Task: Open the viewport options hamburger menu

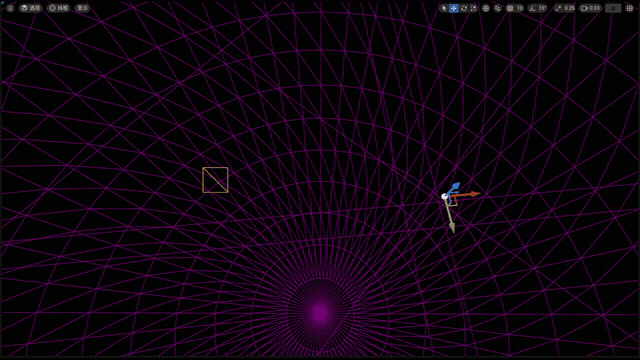Action: pyautogui.click(x=10, y=8)
